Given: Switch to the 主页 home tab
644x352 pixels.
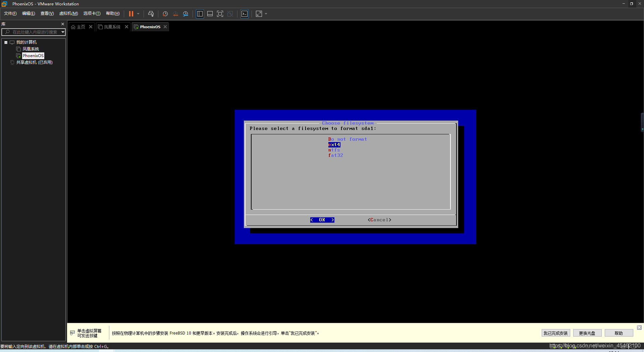Looking at the screenshot, I should click(81, 27).
